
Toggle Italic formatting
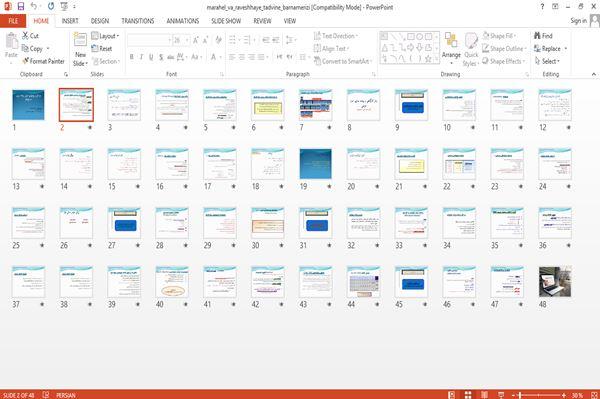click(x=142, y=57)
